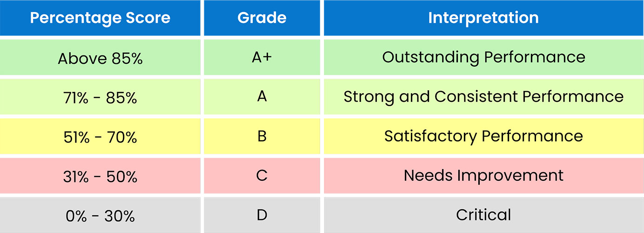
Task: Click the Outstanding Performance cell
Action: [483, 57]
